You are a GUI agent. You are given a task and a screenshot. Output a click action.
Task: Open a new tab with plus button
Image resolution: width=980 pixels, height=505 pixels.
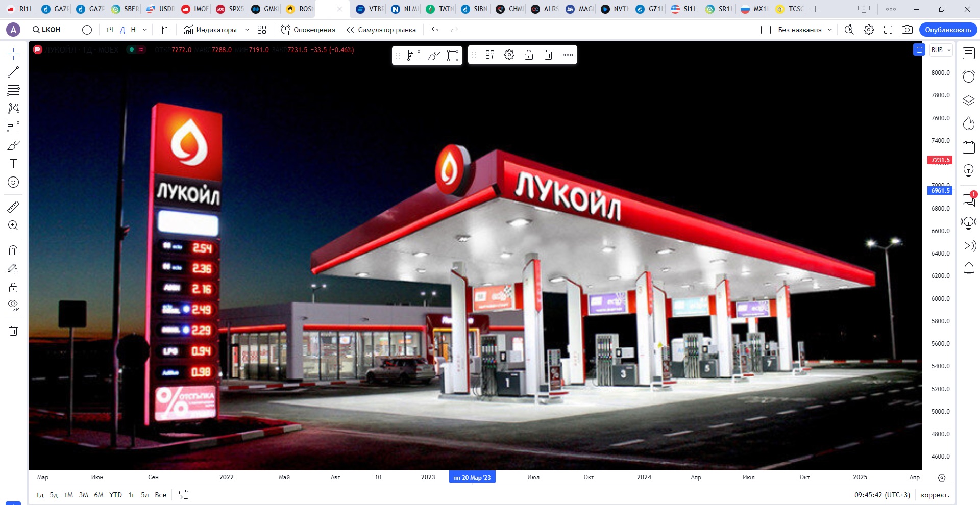[x=815, y=9]
